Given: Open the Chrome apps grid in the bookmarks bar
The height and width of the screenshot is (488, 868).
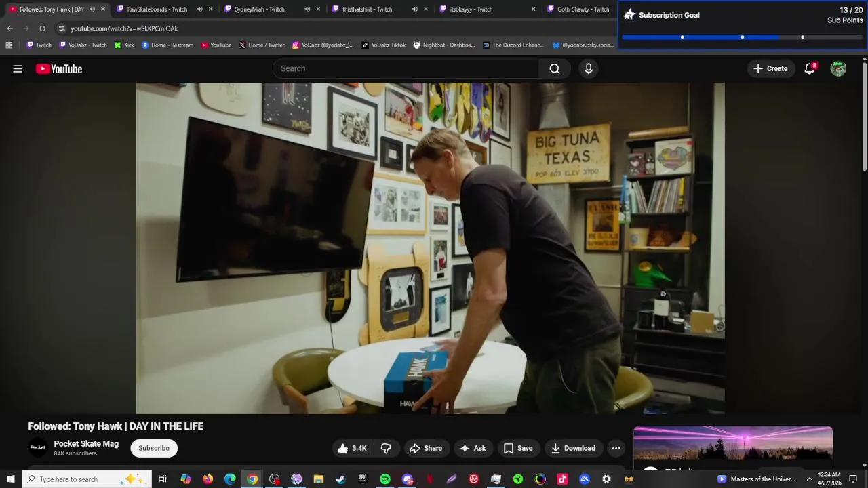Looking at the screenshot, I should (x=9, y=45).
